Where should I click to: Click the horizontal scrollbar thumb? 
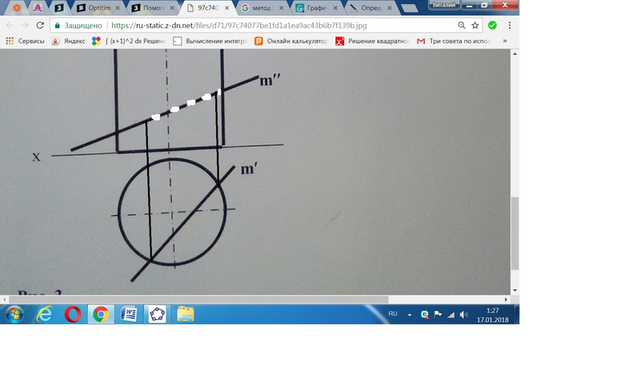tap(198, 299)
